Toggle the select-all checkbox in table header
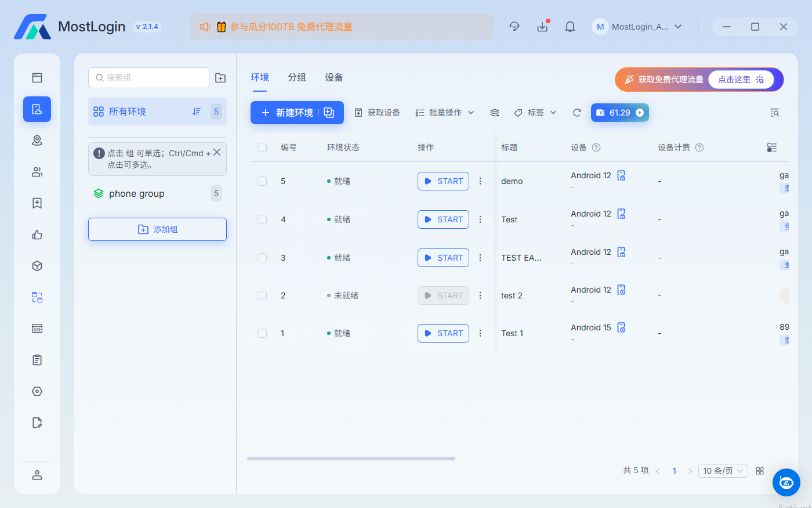The height and width of the screenshot is (508, 812). click(x=262, y=147)
